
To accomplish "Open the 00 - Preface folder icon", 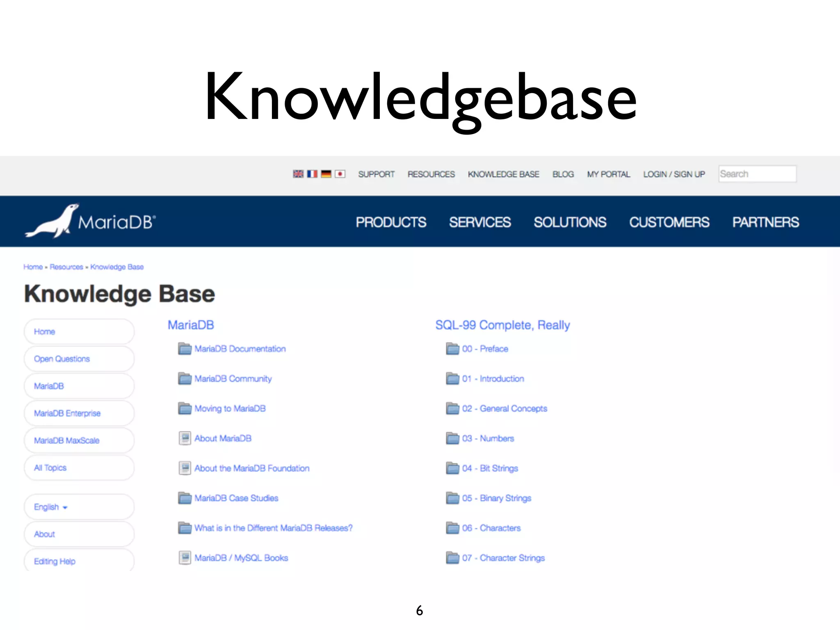I will click(453, 349).
